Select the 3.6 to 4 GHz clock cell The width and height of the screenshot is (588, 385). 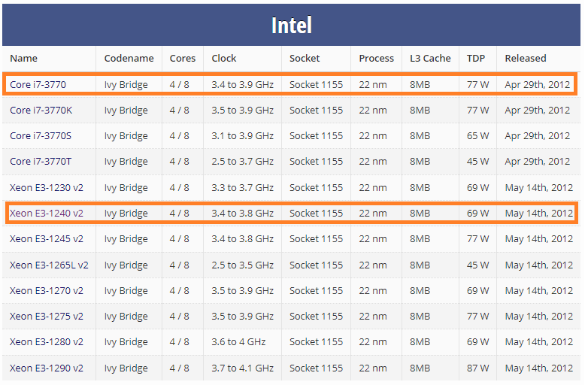(x=238, y=342)
